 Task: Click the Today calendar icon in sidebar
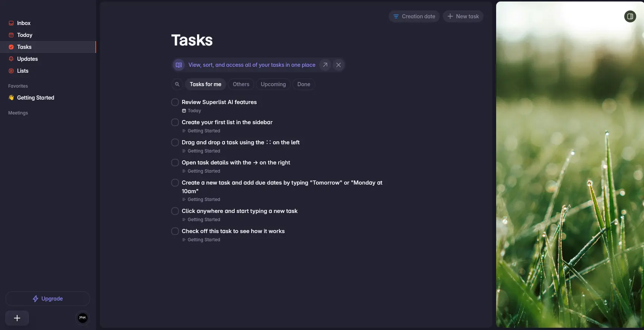tap(11, 35)
